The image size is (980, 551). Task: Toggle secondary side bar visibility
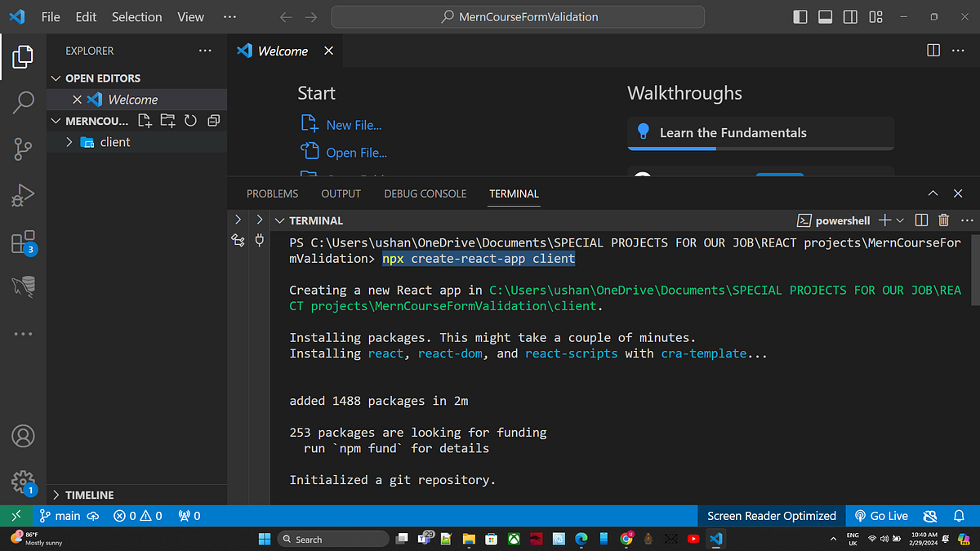(x=850, y=16)
